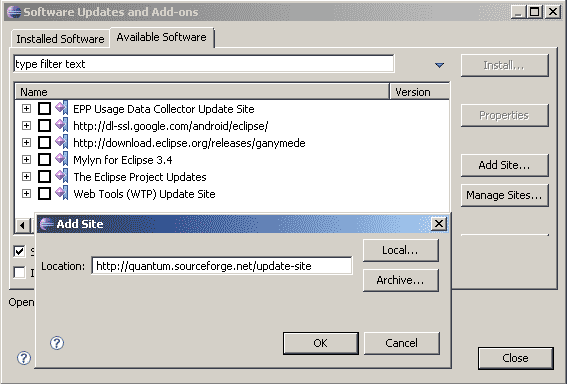The width and height of the screenshot is (567, 384).
Task: Expand The Eclipse Project Updates node
Action: pos(26,176)
